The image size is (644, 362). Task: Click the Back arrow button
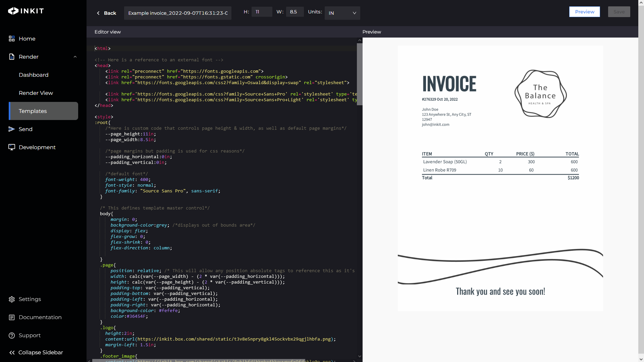point(106,13)
